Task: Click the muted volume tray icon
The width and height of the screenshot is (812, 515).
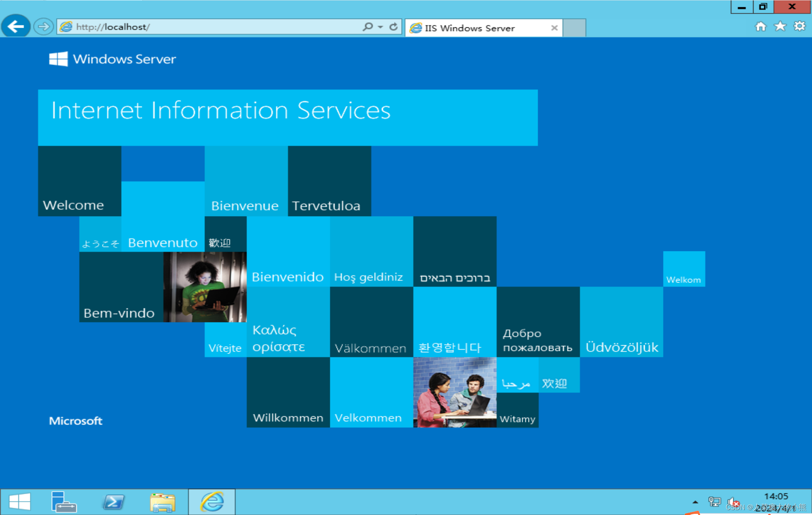Action: [732, 502]
